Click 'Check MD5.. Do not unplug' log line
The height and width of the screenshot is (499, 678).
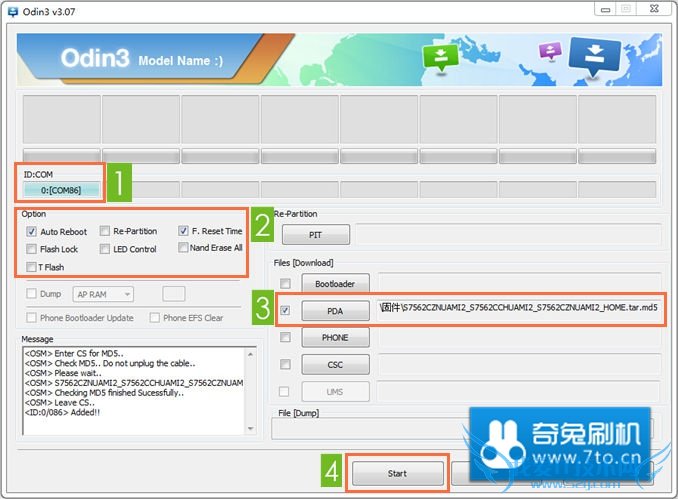(110, 363)
